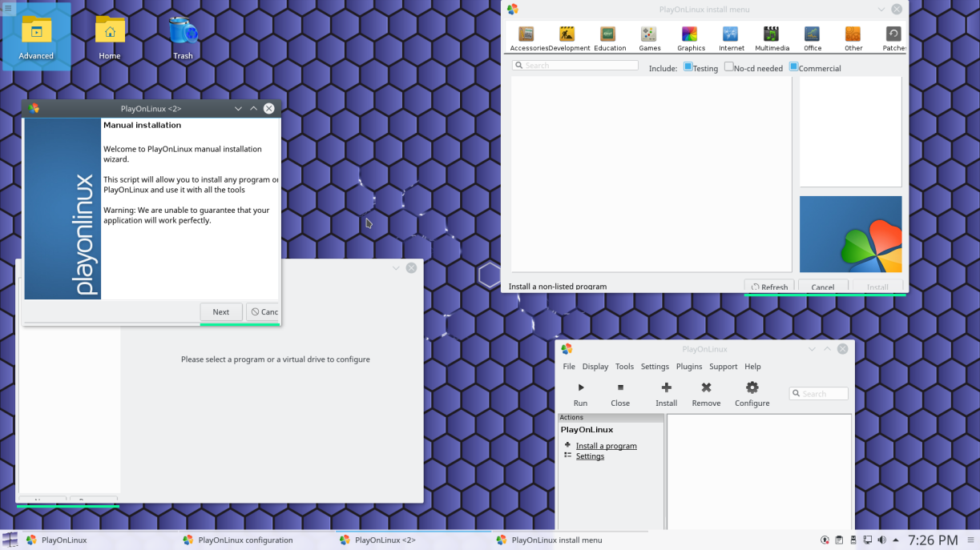Image resolution: width=980 pixels, height=550 pixels.
Task: Click the 'PlayOnLinux' heading in the Actions panel
Action: pos(587,430)
